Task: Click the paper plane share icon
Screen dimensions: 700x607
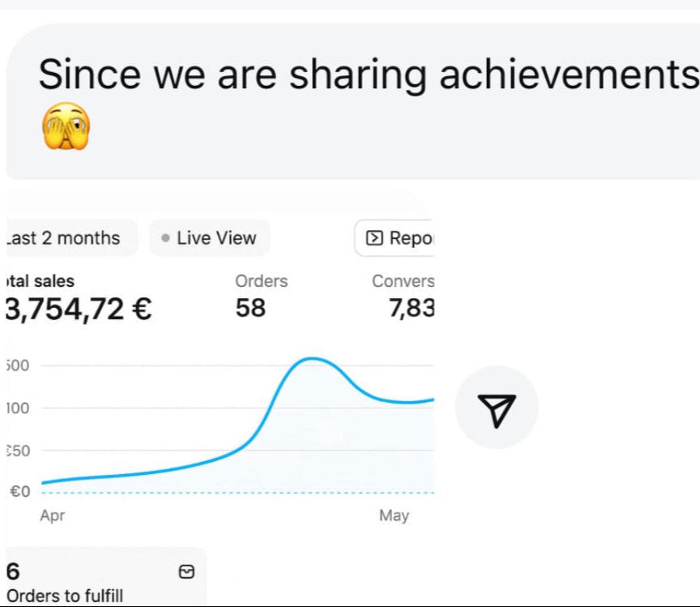Action: coord(496,408)
